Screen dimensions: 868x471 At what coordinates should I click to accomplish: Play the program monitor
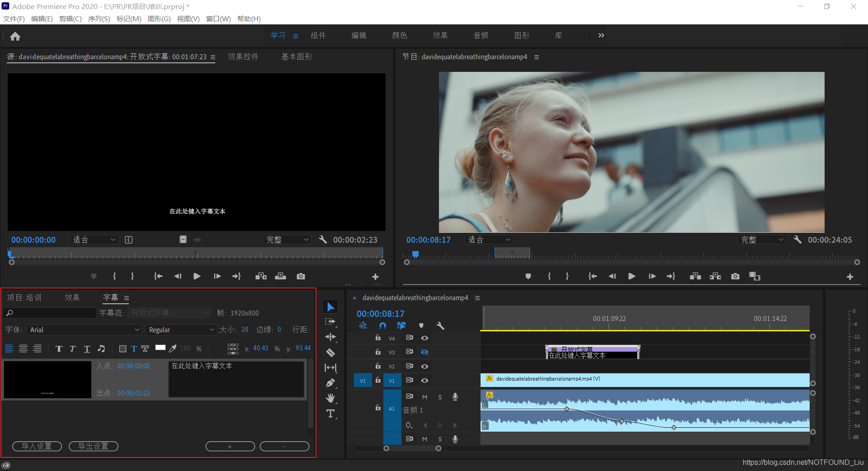click(x=632, y=276)
